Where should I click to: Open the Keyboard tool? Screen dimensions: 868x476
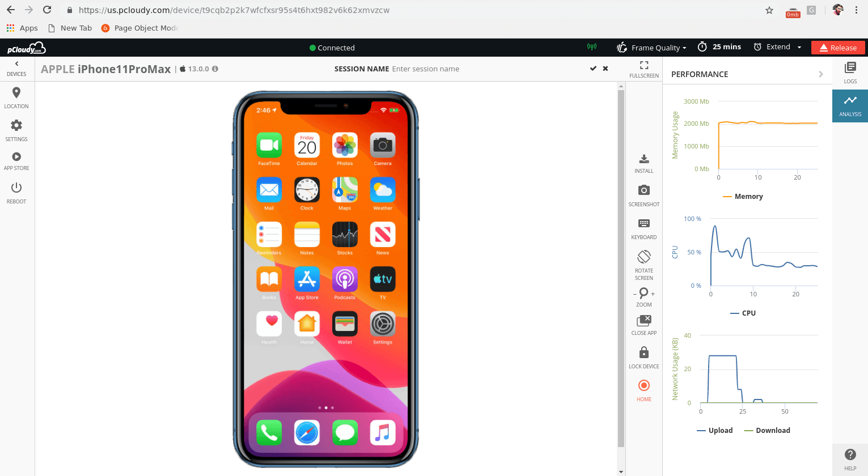pos(644,229)
